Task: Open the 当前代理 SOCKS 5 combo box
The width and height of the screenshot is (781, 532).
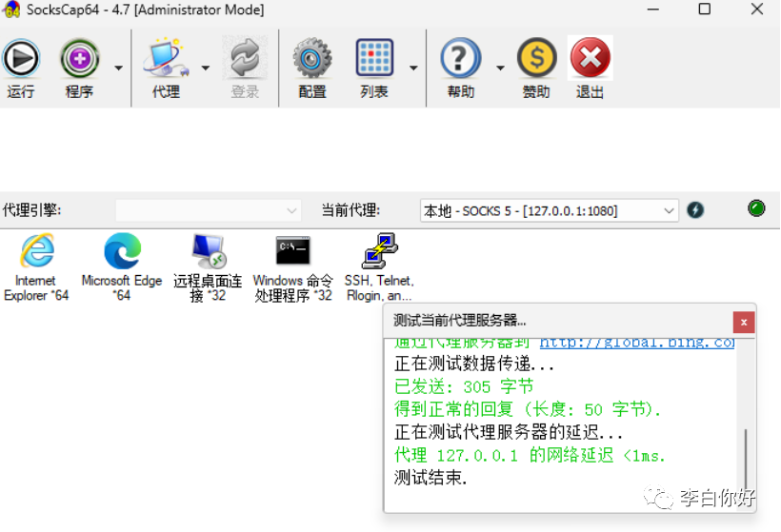Action: pos(549,211)
